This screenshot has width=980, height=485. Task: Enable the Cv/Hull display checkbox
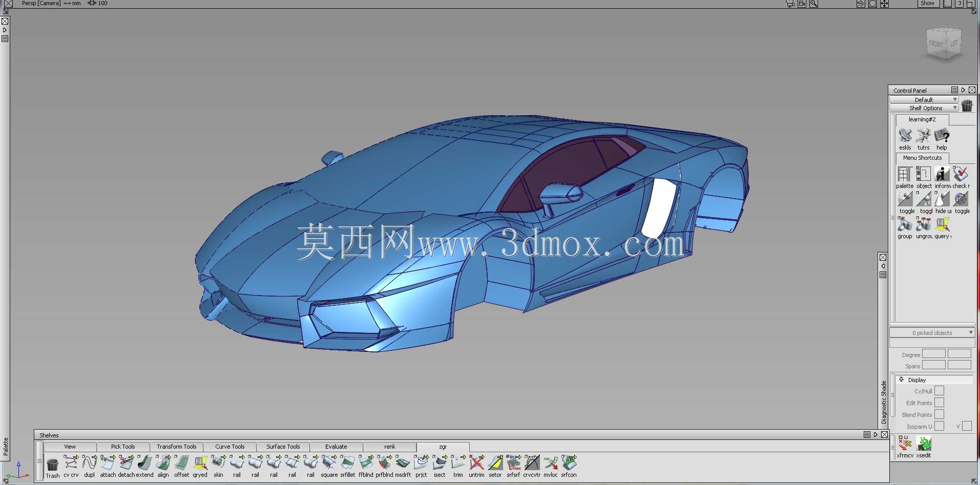click(939, 391)
